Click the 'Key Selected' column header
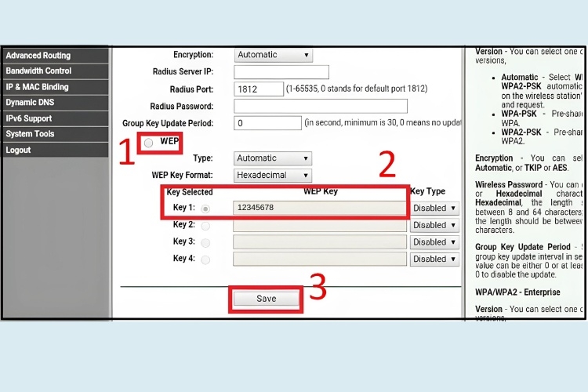The width and height of the screenshot is (588, 392). point(190,192)
